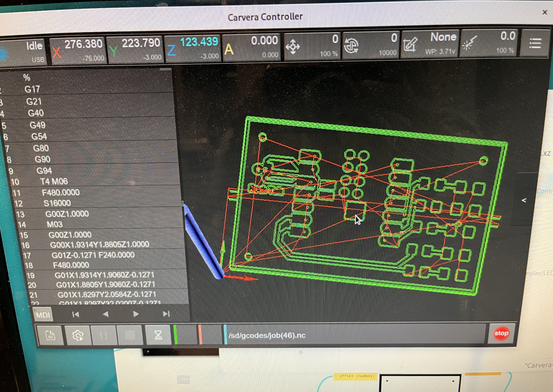Open the laser power control icon
This screenshot has height=392, width=553.
469,44
